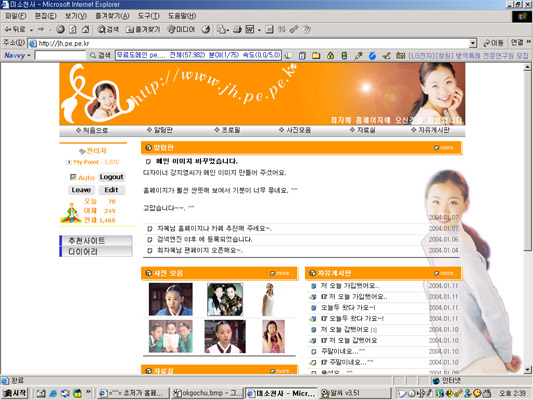The width and height of the screenshot is (533, 400).
Task: Open the Mail icon dropdown arrow
Action: 227,30
